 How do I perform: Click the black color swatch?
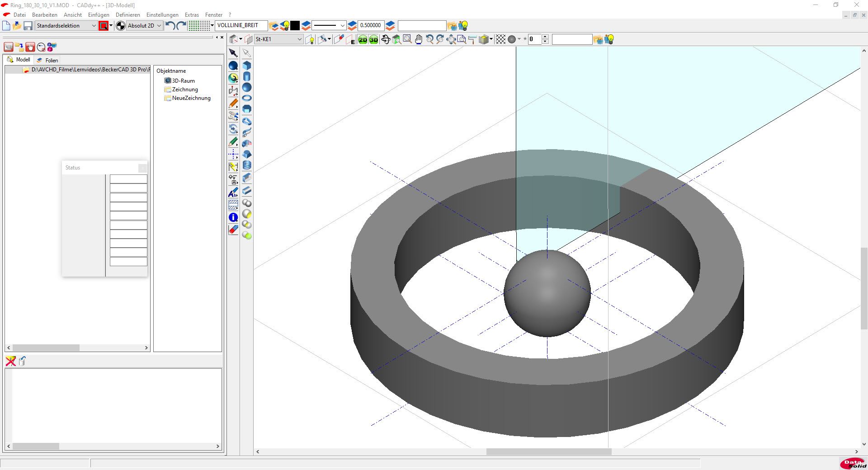click(x=295, y=26)
